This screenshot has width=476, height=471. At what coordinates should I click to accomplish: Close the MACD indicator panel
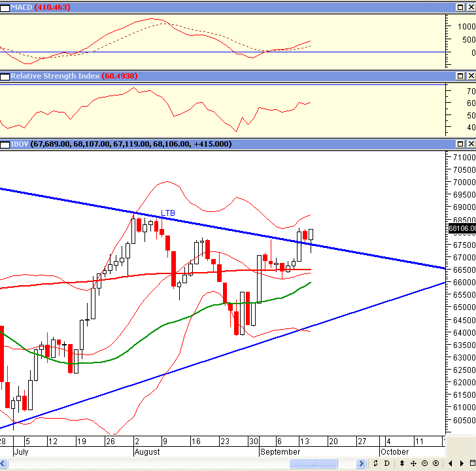point(471,7)
